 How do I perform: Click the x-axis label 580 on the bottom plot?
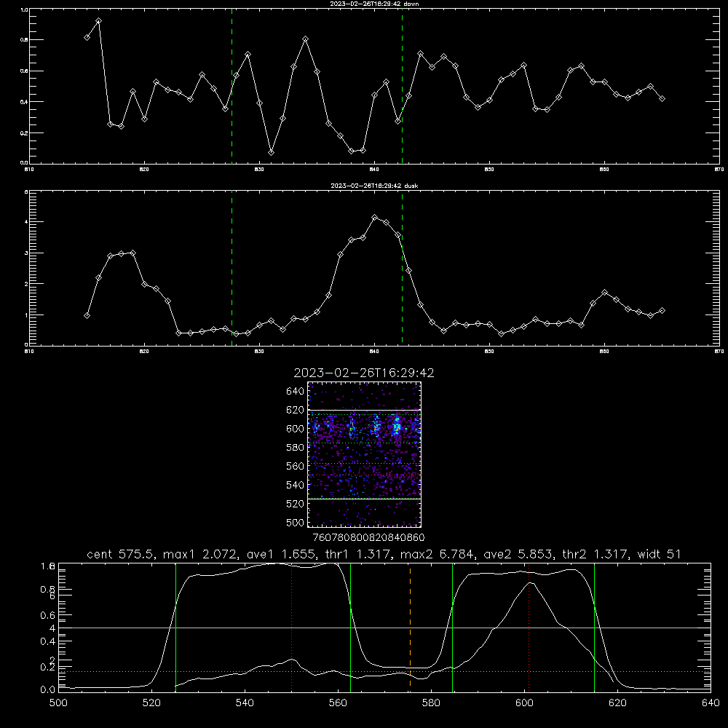point(431,703)
